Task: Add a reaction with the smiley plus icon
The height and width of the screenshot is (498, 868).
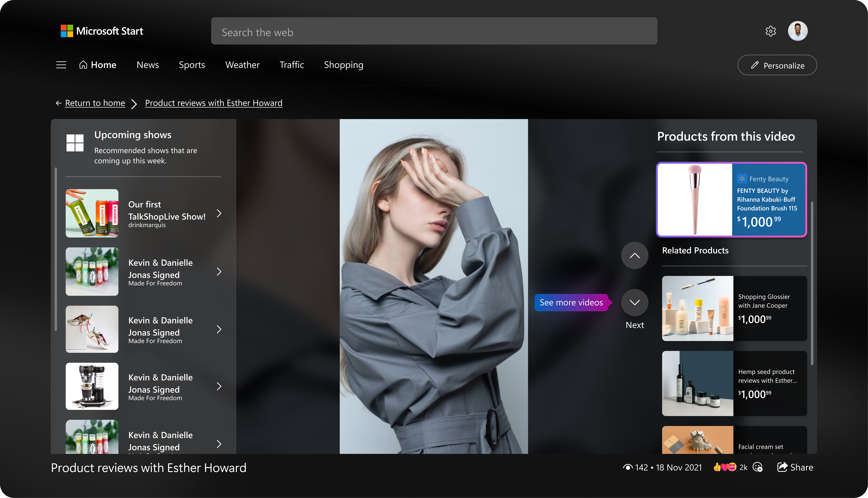Action: [758, 467]
